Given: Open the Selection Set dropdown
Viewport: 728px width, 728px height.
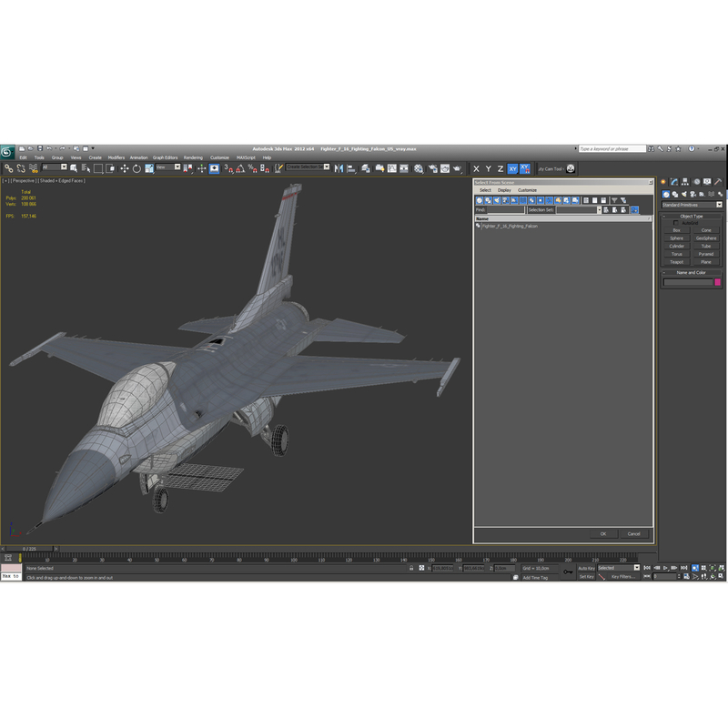Looking at the screenshot, I should (x=598, y=209).
